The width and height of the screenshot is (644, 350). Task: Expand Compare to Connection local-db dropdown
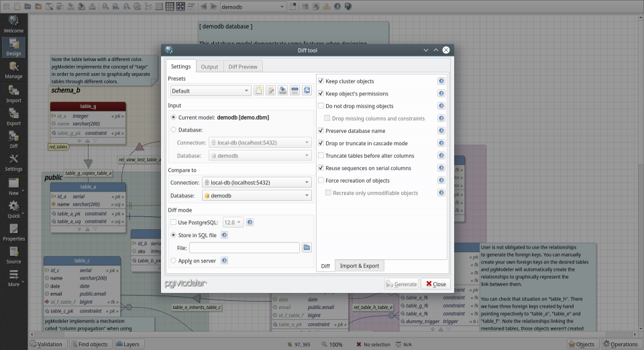click(x=256, y=182)
